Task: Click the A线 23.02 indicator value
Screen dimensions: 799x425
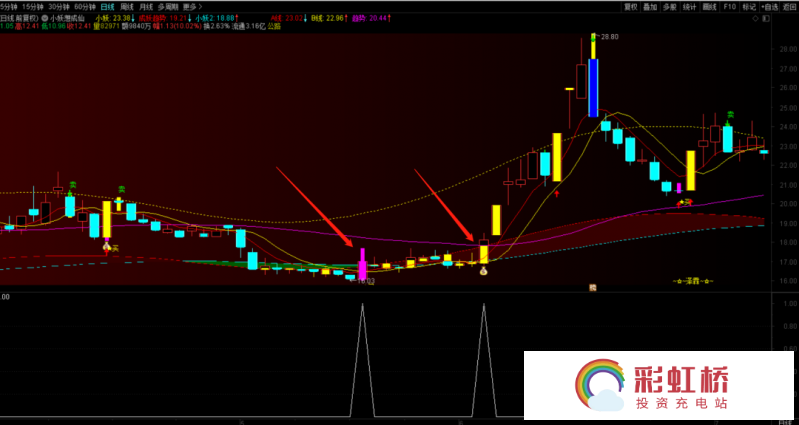Action: point(289,18)
